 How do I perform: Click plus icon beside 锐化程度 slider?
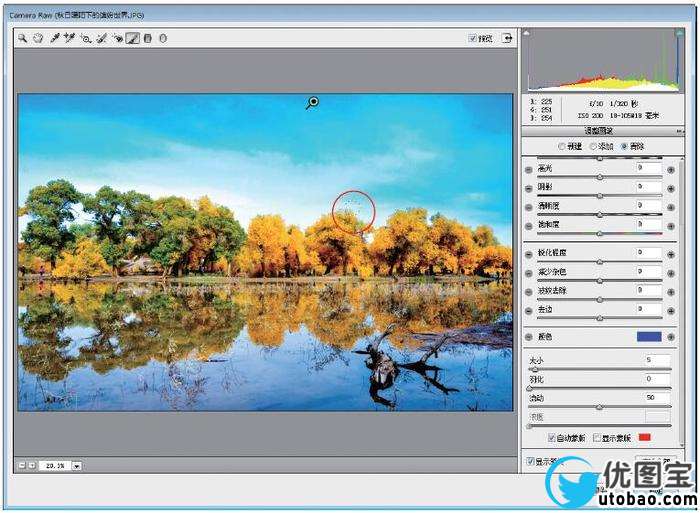(671, 254)
